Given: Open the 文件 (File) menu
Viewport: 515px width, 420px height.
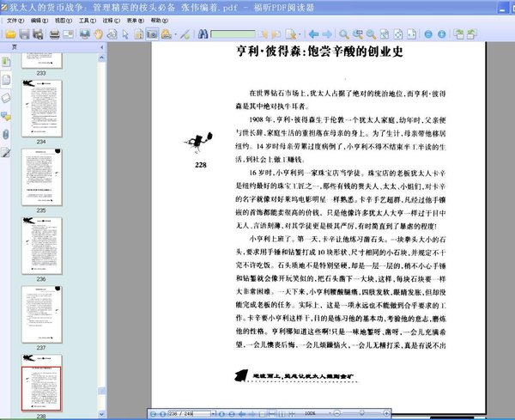Looking at the screenshot, I should click(15, 18).
